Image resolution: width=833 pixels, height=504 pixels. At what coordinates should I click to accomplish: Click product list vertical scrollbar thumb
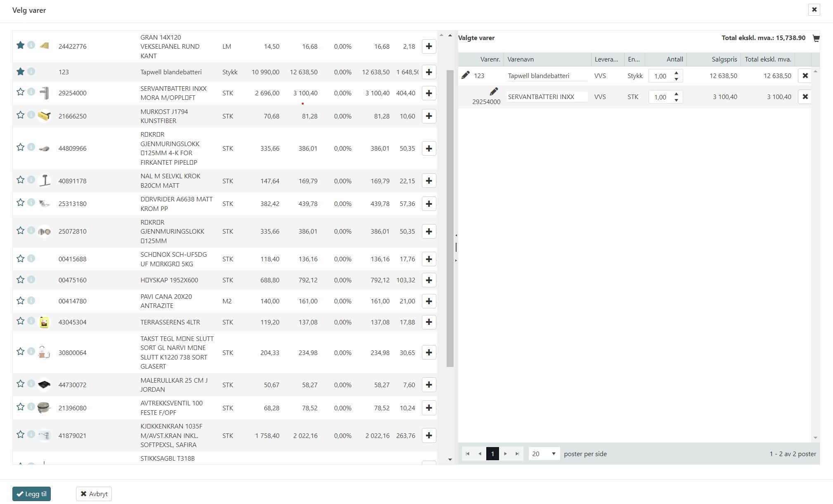pos(450,219)
